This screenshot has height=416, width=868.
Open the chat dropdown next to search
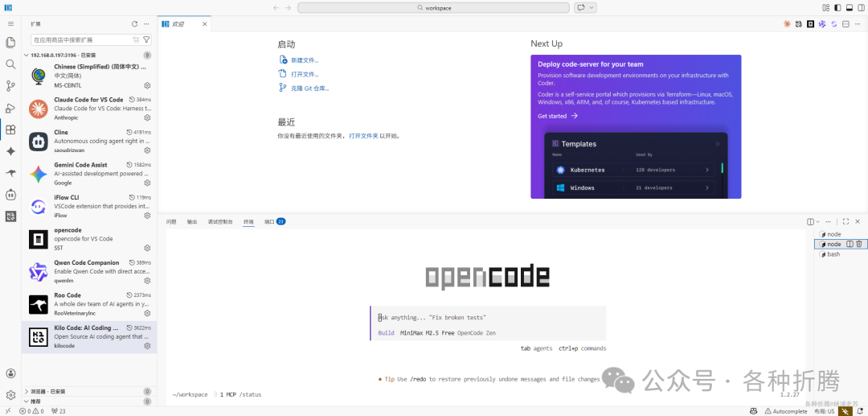(x=592, y=8)
